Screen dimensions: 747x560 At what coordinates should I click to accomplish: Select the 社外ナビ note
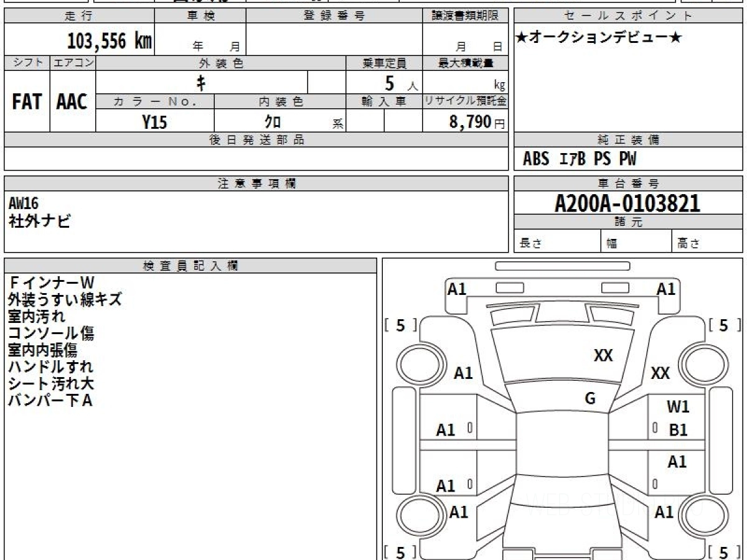pos(39,221)
